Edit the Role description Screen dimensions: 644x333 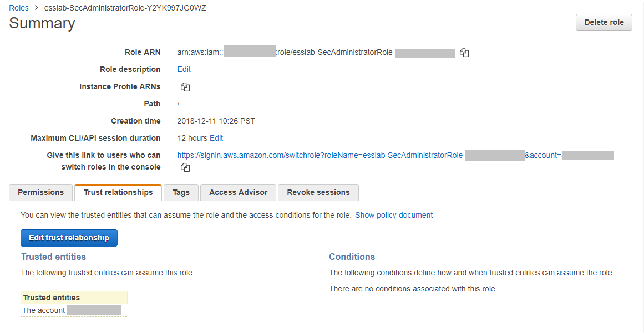pos(184,69)
